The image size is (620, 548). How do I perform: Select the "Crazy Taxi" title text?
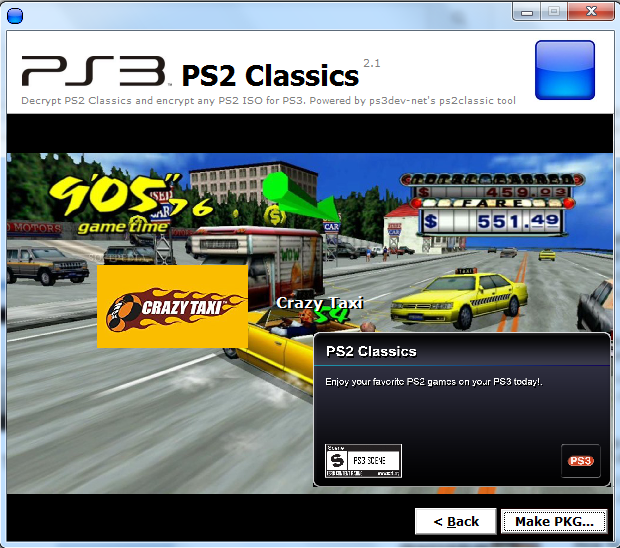pyautogui.click(x=319, y=303)
